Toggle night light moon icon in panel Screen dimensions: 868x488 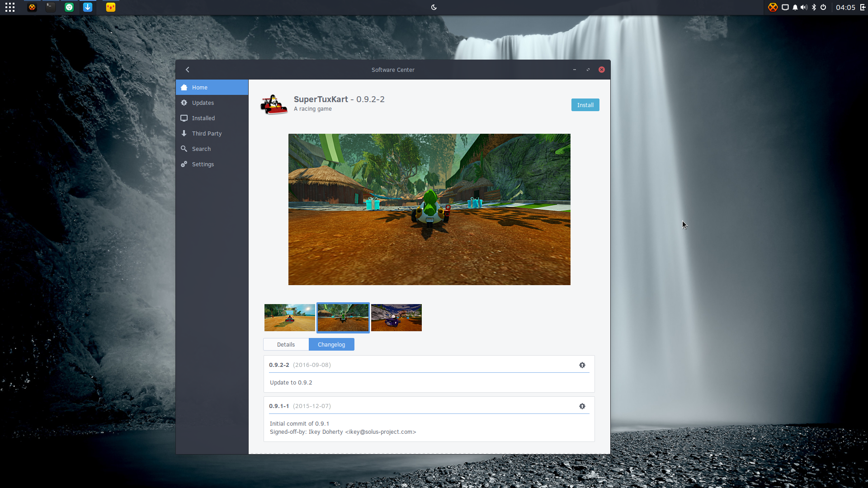point(434,7)
